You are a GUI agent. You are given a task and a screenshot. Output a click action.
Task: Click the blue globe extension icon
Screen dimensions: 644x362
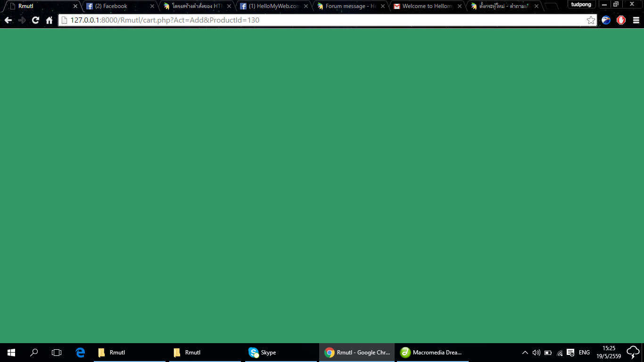[x=606, y=20]
